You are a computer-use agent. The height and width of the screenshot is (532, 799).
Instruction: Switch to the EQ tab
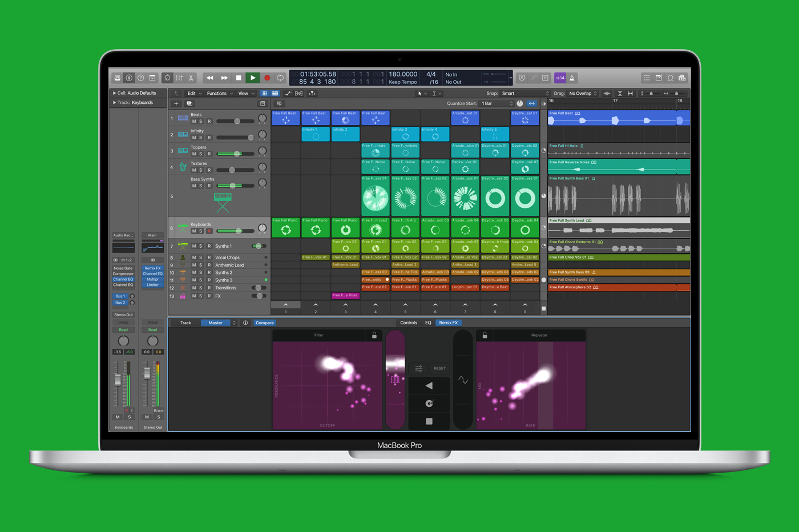pyautogui.click(x=428, y=323)
